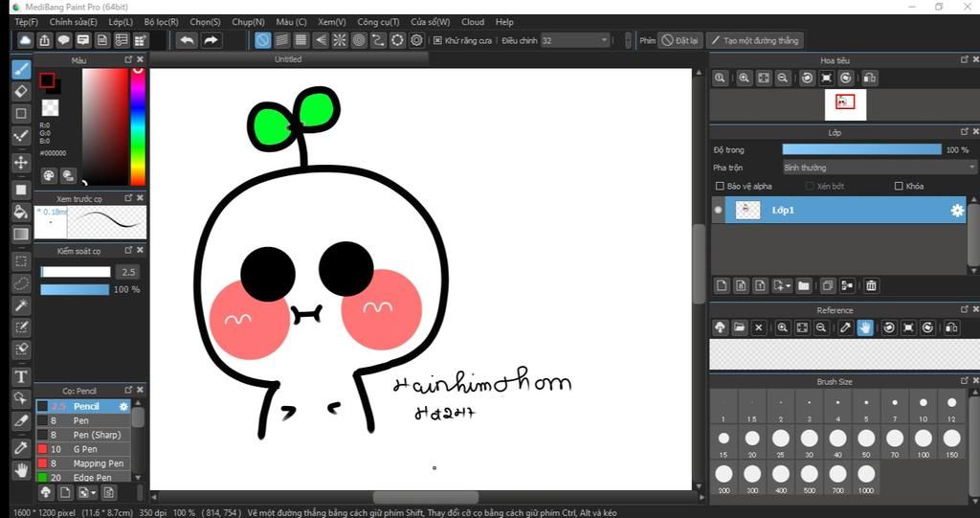The width and height of the screenshot is (980, 518).
Task: Select the Eyedropper tool
Action: tap(21, 448)
